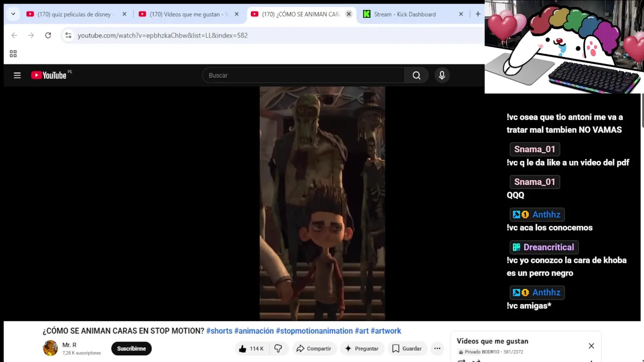Viewport: 644px width, 362px height.
Task: Open the #animación hashtag link
Action: pyautogui.click(x=254, y=331)
